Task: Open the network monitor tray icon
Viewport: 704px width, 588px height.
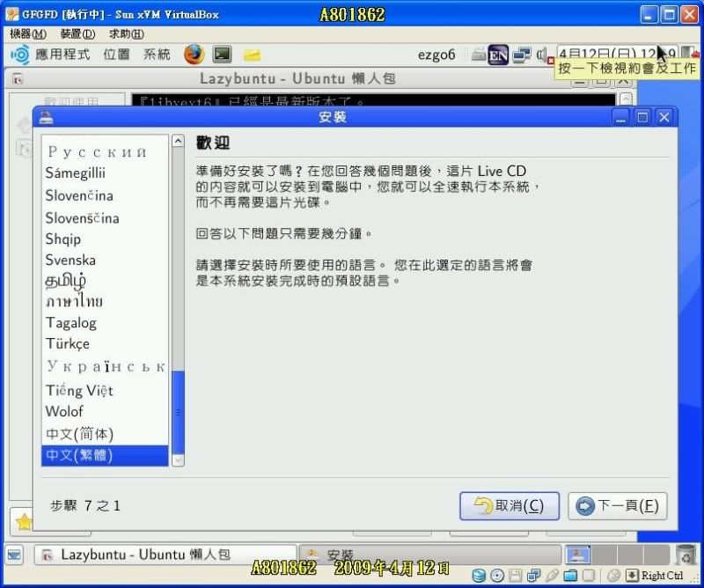Action: (522, 55)
